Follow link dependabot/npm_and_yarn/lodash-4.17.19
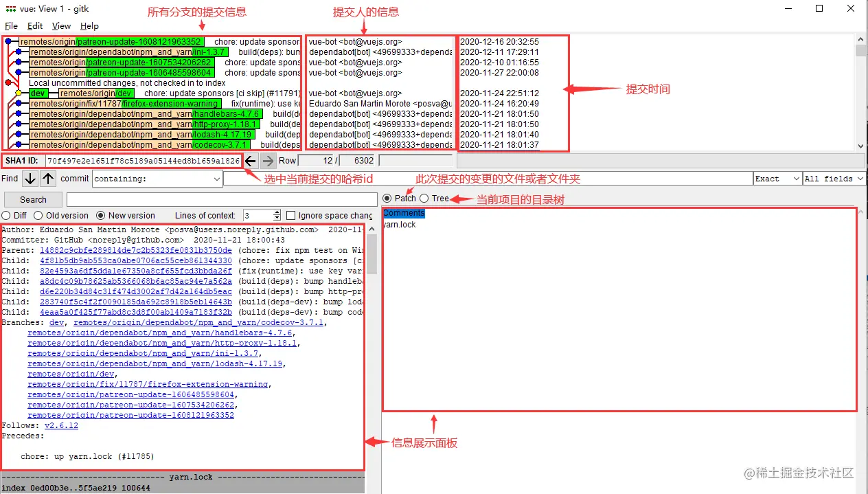 (x=155, y=363)
